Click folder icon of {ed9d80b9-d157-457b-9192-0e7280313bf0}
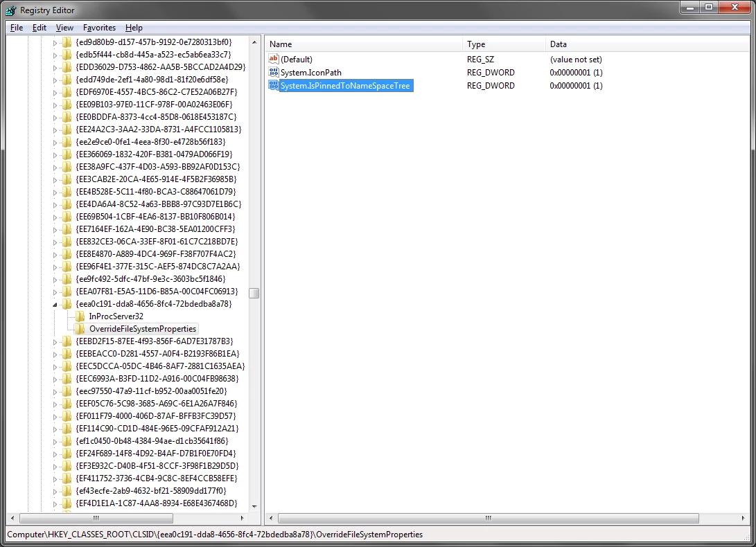Image resolution: width=756 pixels, height=547 pixels. [x=67, y=42]
